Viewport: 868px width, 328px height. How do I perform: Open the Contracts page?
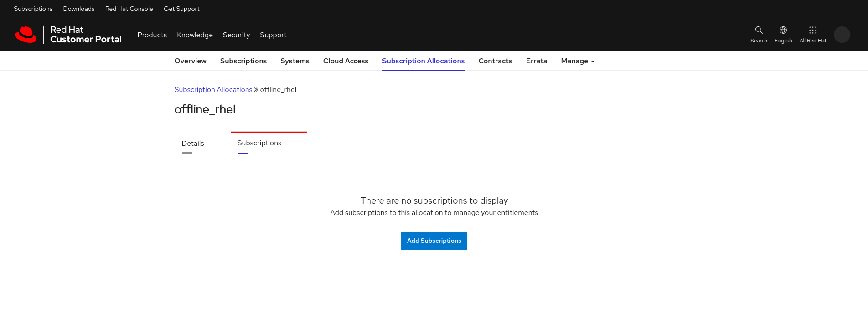click(x=495, y=61)
